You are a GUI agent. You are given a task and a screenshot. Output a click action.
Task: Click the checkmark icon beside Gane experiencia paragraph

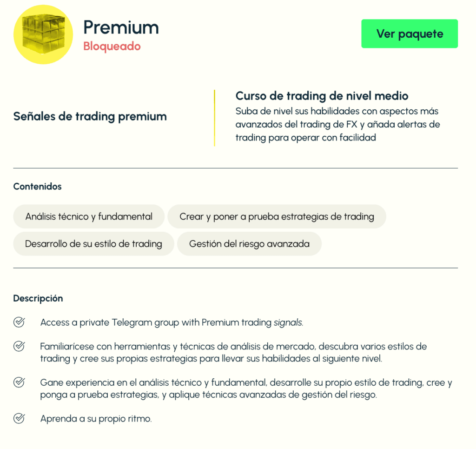[x=19, y=382]
